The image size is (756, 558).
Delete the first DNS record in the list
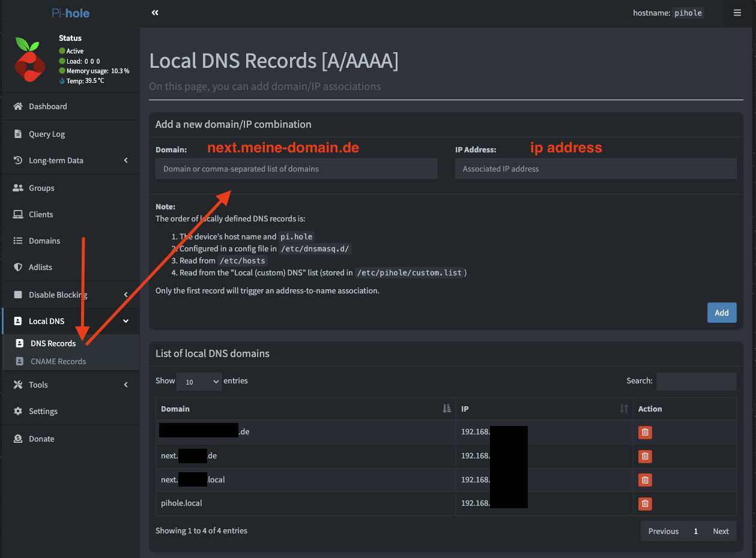coord(645,432)
